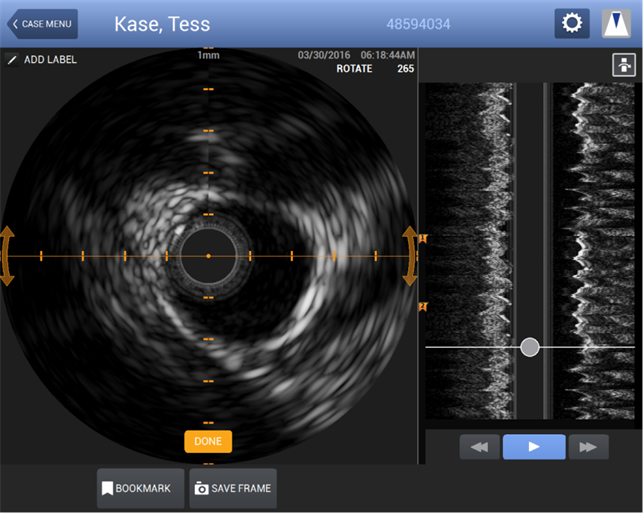Click the Add Label pencil icon
Viewport: 643px width, 513px height.
pos(12,60)
